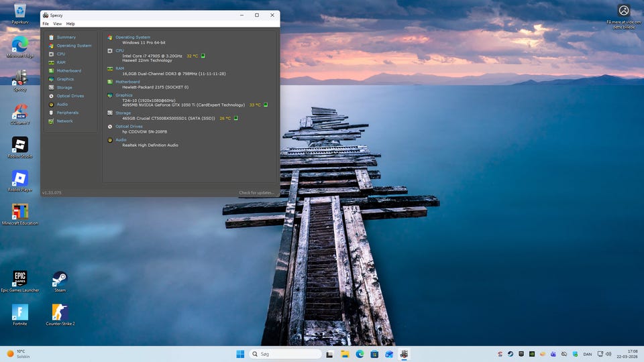Open the Help menu in Speccy
This screenshot has width=644, height=362.
[x=70, y=23]
